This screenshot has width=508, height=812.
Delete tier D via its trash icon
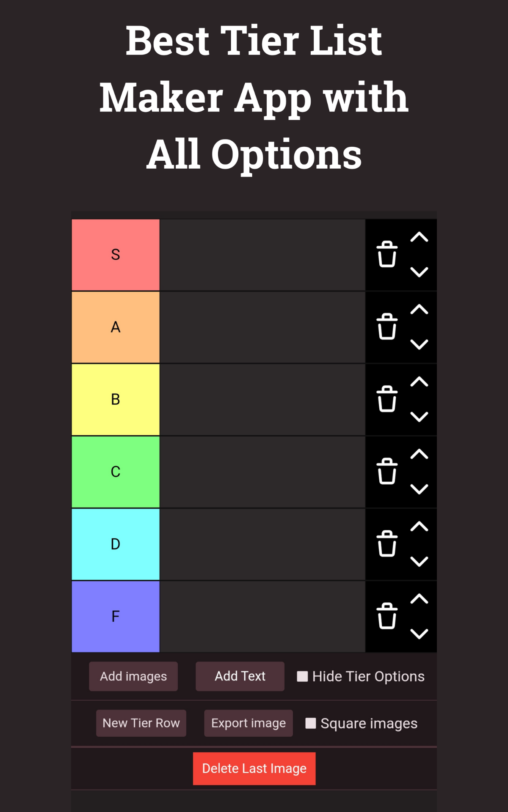click(387, 543)
